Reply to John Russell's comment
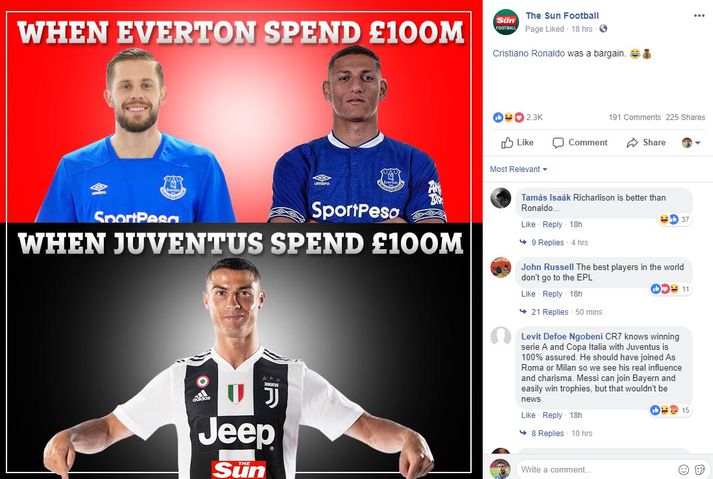Viewport: 713px width, 479px height. point(552,294)
